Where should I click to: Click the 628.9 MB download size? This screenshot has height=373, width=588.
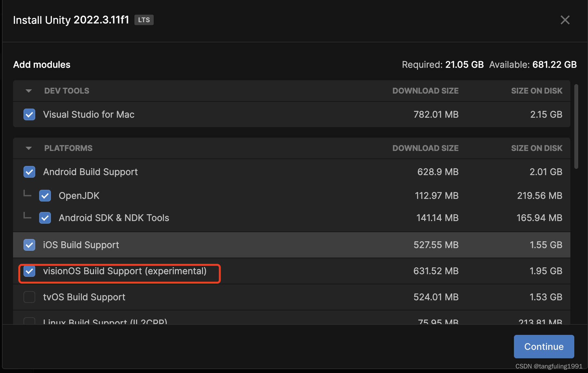click(438, 172)
